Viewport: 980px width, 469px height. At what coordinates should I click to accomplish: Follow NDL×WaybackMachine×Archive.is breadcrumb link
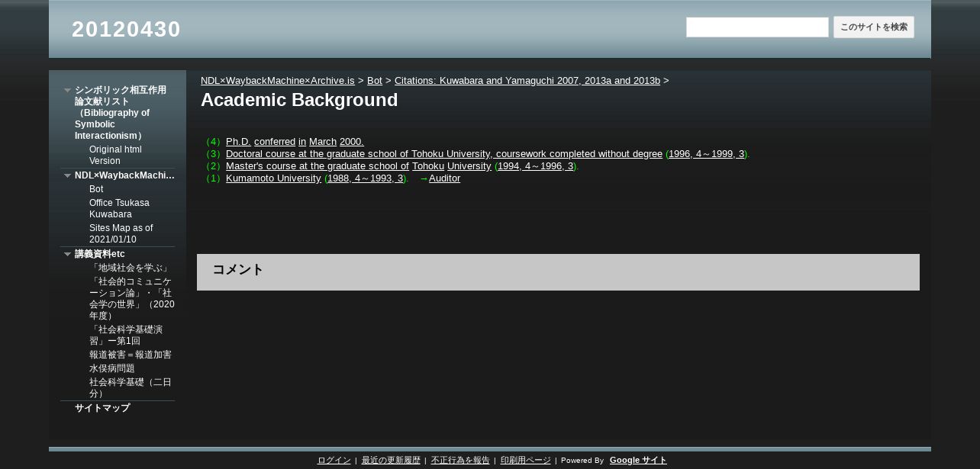278,80
